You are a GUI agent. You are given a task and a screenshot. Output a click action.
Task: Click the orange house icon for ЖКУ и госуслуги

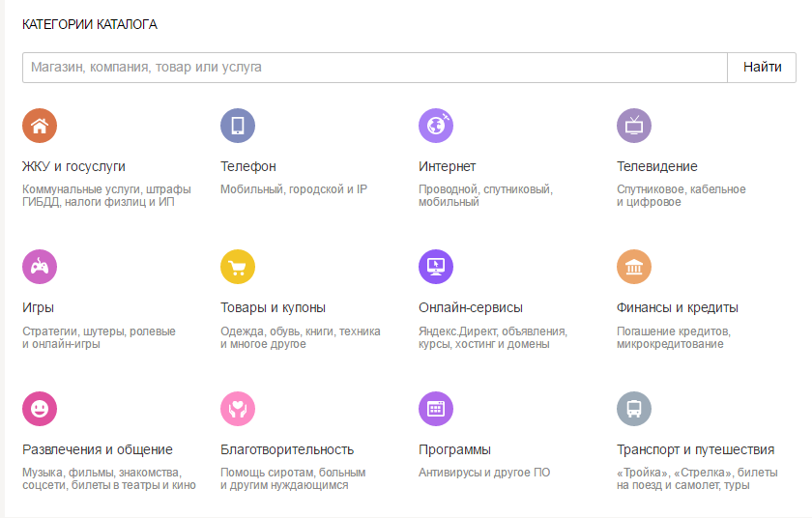(40, 126)
